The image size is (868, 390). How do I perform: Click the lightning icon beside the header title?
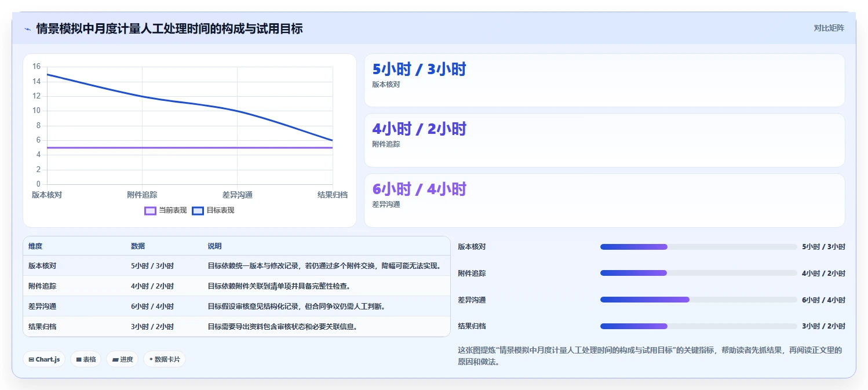pyautogui.click(x=27, y=29)
